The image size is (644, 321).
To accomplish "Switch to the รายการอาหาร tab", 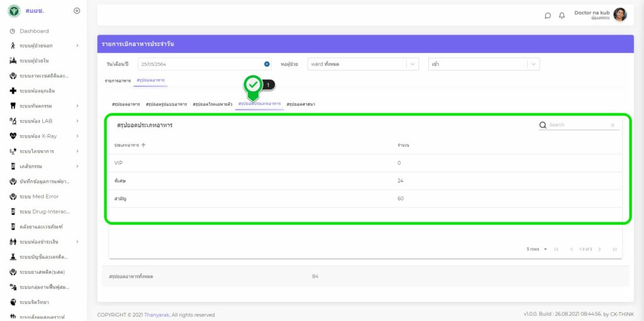I will point(118,80).
